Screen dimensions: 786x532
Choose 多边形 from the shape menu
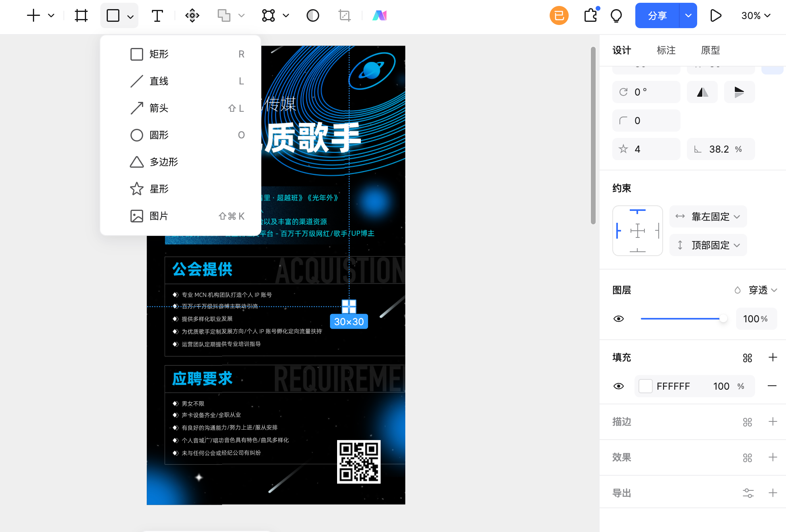tap(181, 162)
